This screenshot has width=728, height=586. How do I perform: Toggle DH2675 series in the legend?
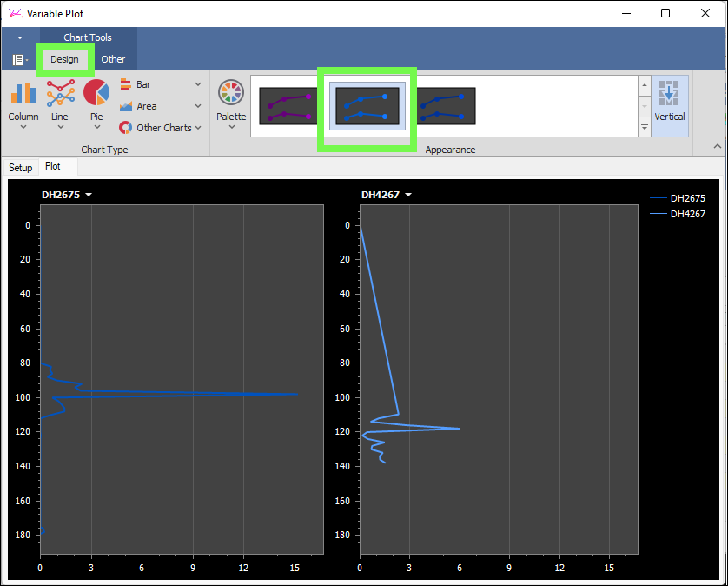(686, 198)
